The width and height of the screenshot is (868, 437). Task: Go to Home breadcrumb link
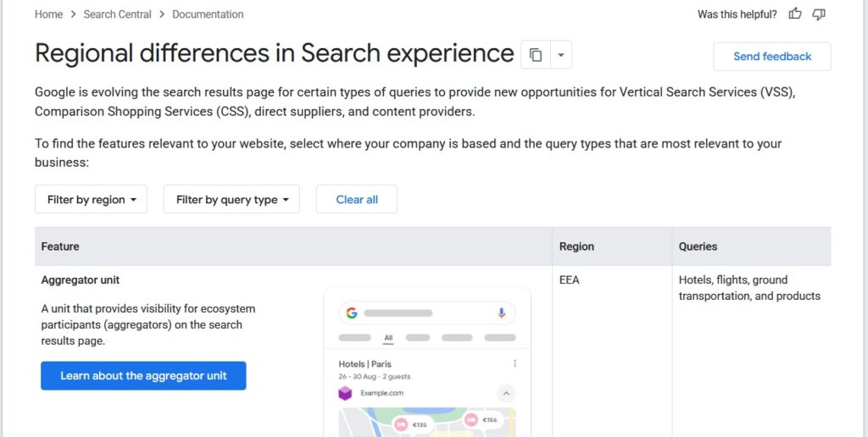click(48, 14)
